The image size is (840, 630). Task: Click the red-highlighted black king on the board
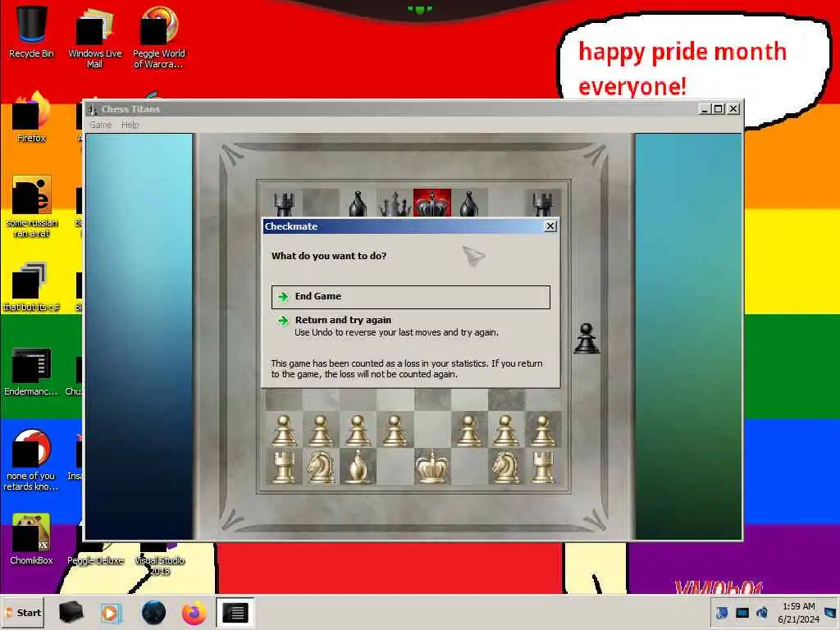tap(431, 203)
